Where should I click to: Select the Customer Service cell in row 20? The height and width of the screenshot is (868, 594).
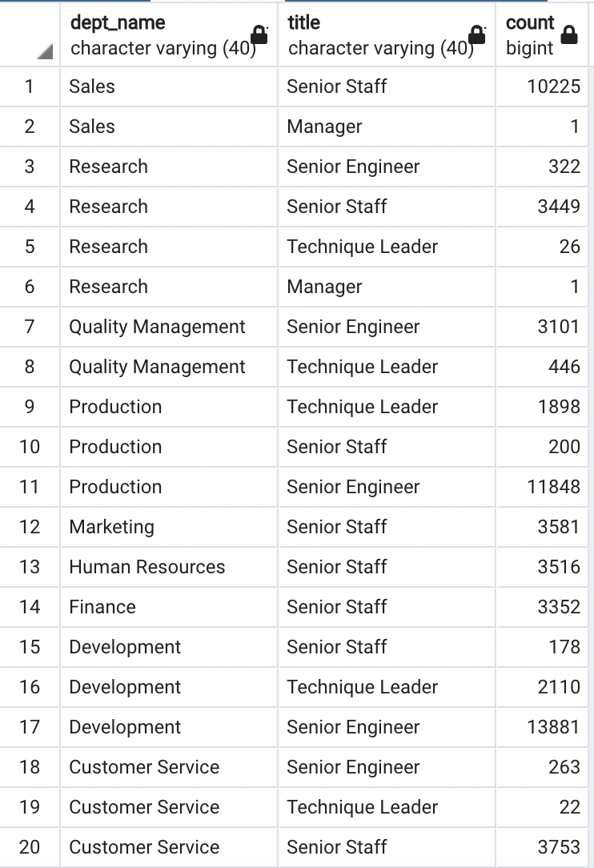(144, 847)
